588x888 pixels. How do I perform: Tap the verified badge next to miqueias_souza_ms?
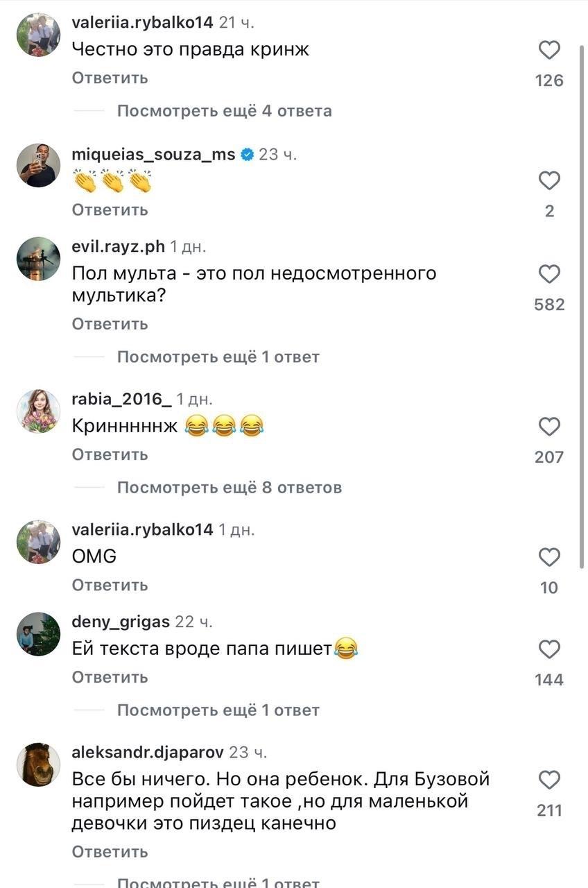pyautogui.click(x=247, y=155)
